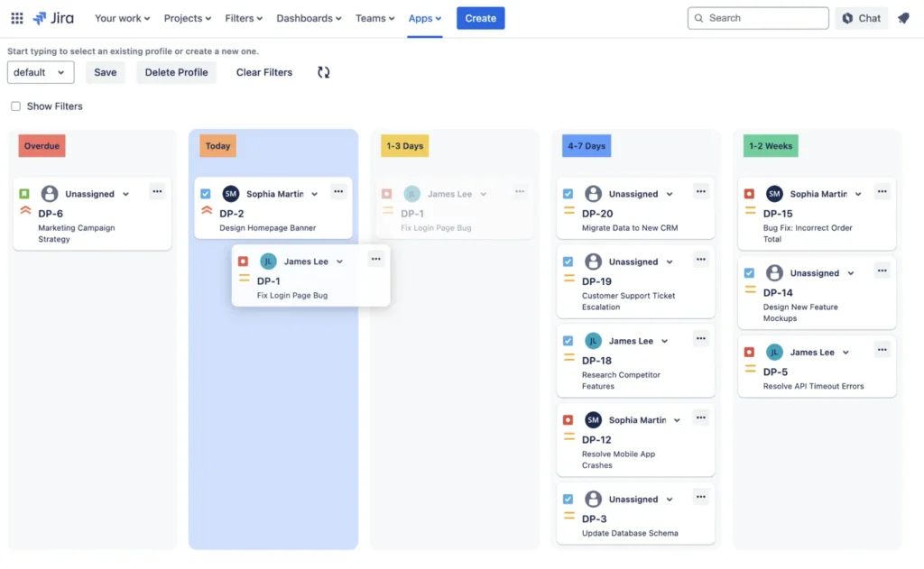The image size is (924, 569).
Task: Open more options on DP-5 card
Action: click(x=882, y=350)
